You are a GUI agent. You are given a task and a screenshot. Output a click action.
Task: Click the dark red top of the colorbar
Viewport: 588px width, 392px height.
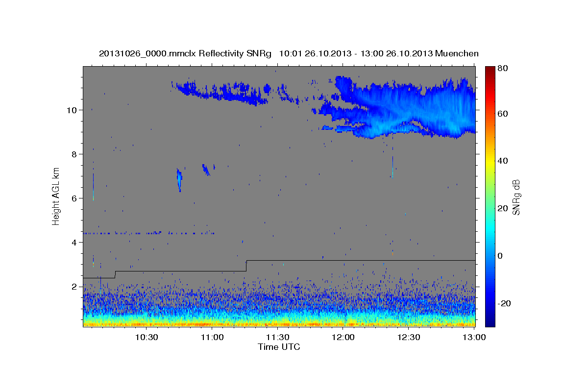click(490, 70)
